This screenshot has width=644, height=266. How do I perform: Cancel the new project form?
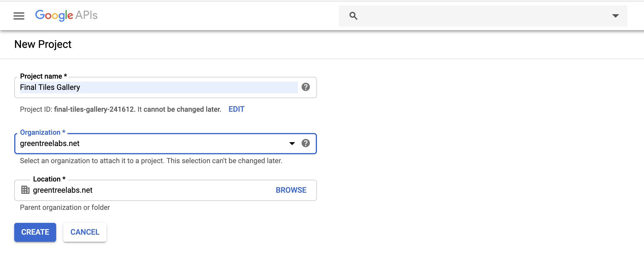85,232
